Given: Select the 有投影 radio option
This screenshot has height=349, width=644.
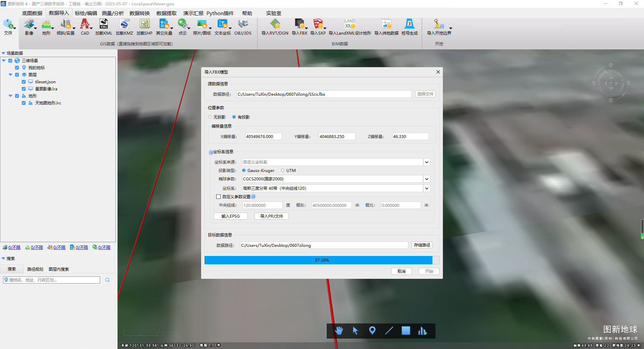Looking at the screenshot, I should 241,117.
